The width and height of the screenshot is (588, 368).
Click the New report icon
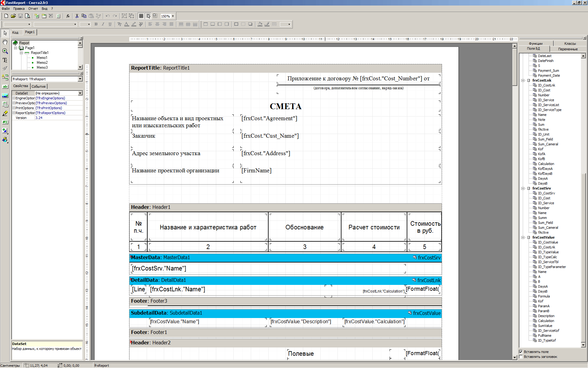6,16
